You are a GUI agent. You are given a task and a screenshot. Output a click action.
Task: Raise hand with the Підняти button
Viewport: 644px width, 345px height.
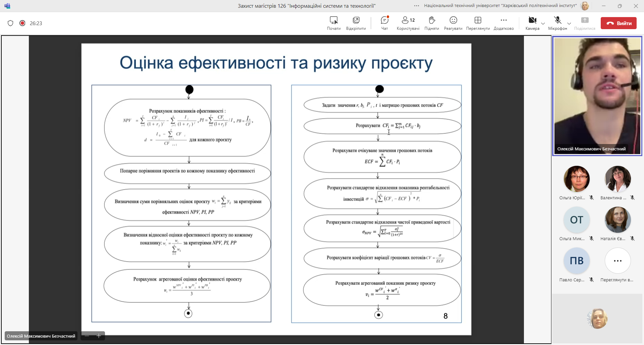point(432,23)
